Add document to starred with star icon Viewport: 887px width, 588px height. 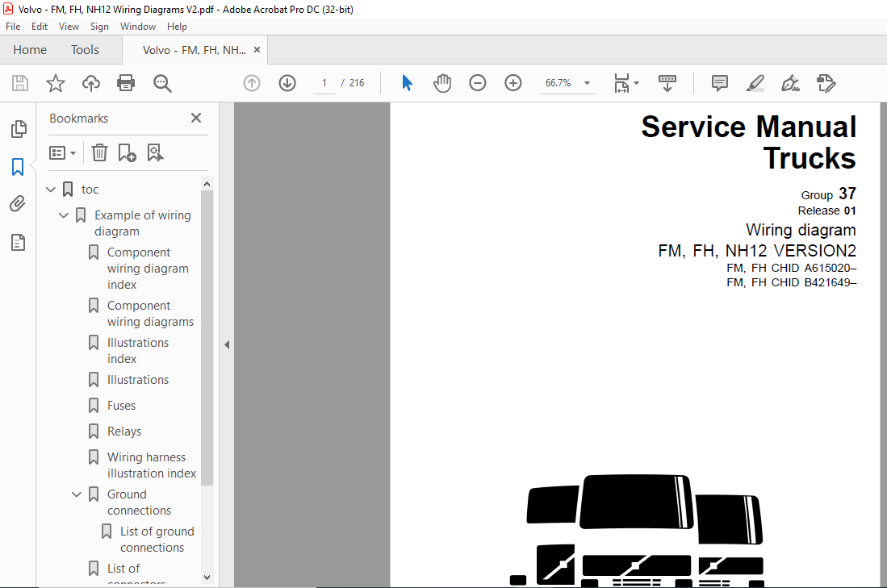click(55, 83)
